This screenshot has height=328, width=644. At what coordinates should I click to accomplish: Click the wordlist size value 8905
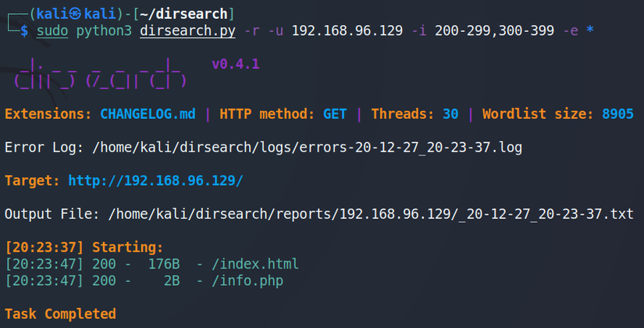tap(617, 114)
